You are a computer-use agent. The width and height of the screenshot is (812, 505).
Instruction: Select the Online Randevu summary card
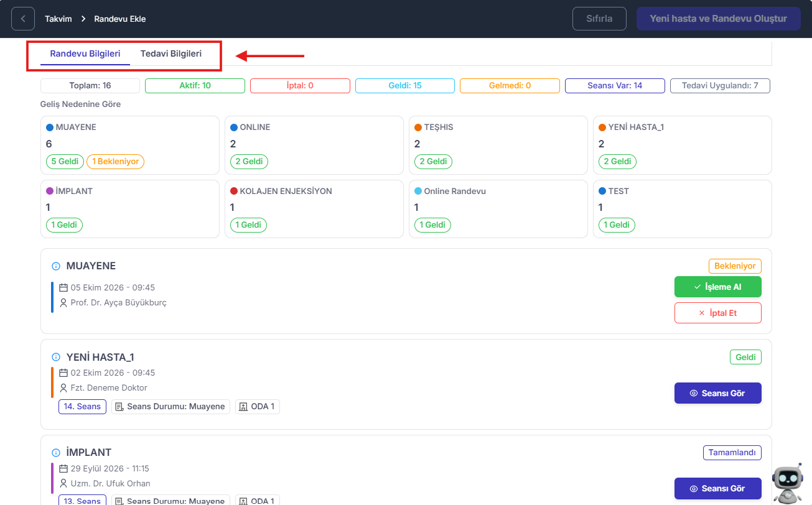pyautogui.click(x=498, y=209)
